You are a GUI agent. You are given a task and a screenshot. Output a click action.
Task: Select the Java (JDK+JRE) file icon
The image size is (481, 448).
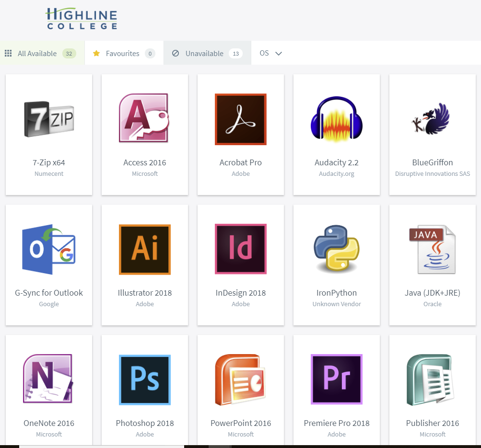433,250
